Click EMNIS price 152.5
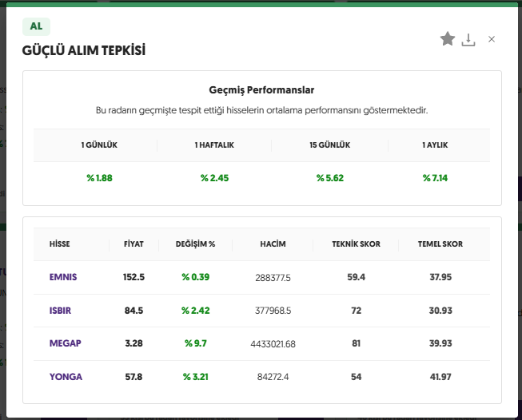 pyautogui.click(x=133, y=277)
